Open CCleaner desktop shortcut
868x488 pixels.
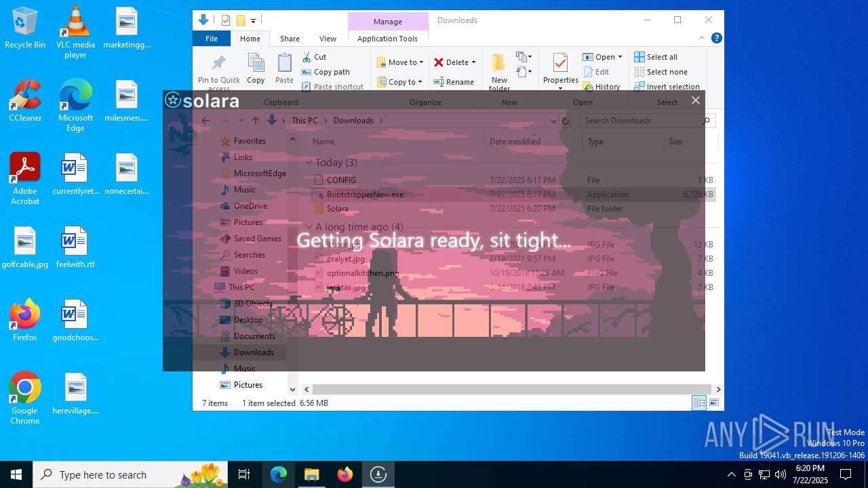[x=25, y=102]
